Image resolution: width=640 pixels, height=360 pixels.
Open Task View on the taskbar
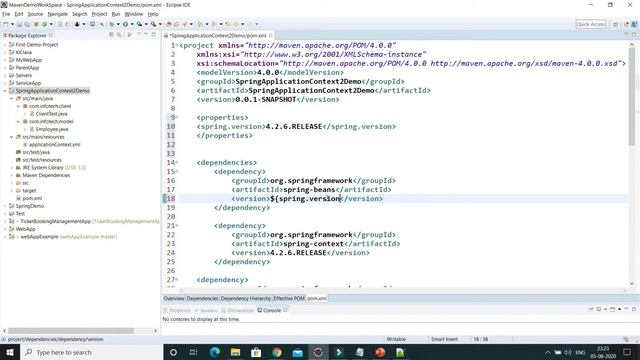(x=193, y=352)
